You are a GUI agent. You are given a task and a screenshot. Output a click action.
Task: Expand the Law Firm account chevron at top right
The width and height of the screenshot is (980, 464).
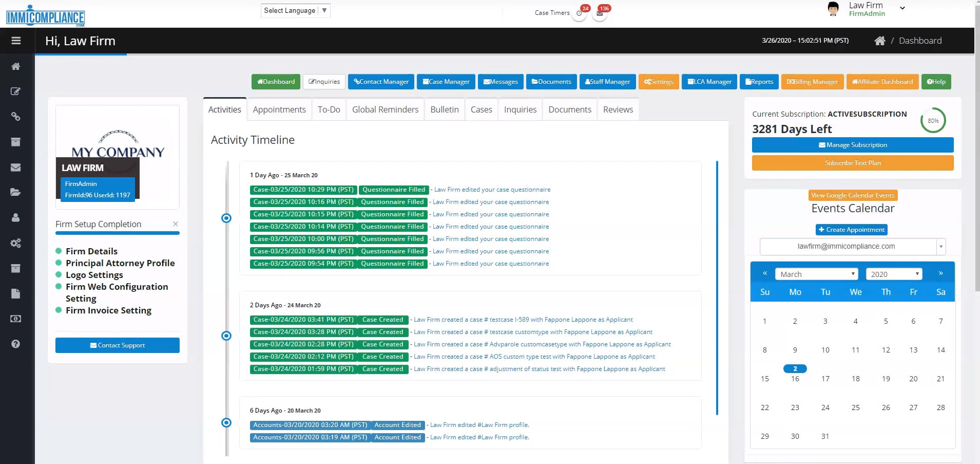coord(901,9)
